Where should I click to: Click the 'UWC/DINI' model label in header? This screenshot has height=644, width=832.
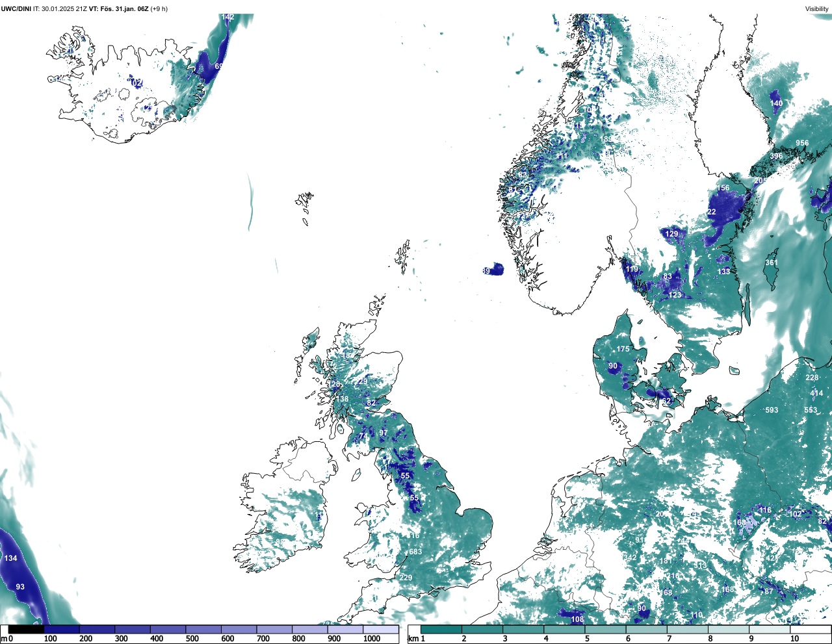(16, 8)
